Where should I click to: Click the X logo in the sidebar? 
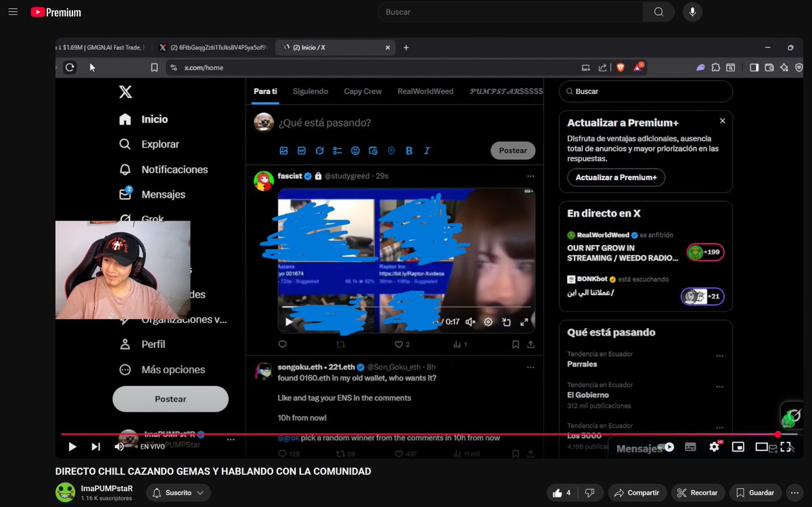tap(125, 92)
